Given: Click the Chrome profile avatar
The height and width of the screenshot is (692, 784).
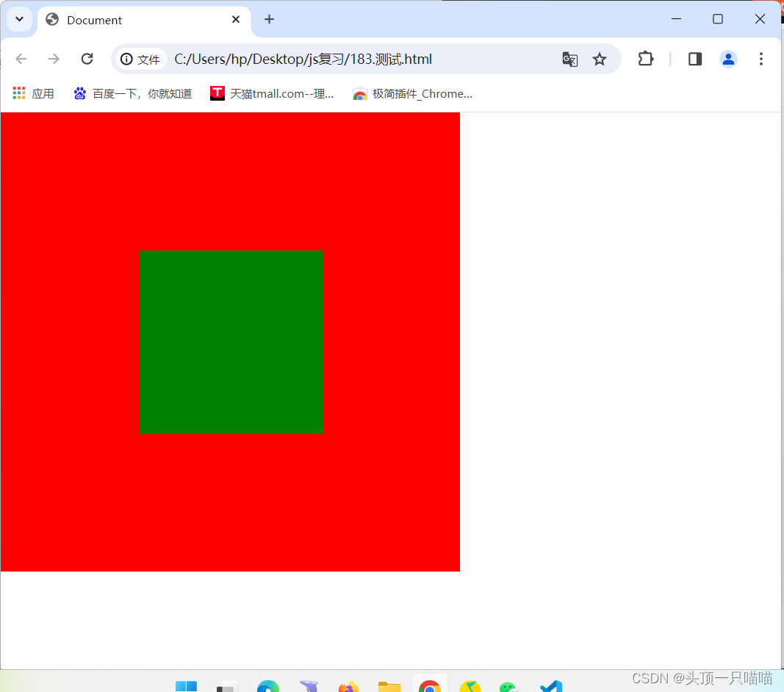Looking at the screenshot, I should pos(728,59).
